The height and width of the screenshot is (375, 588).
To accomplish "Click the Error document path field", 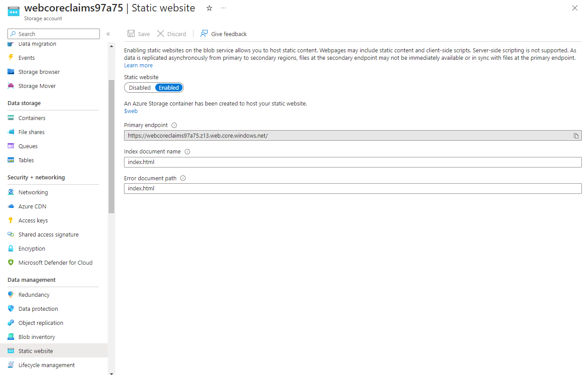I will point(353,189).
